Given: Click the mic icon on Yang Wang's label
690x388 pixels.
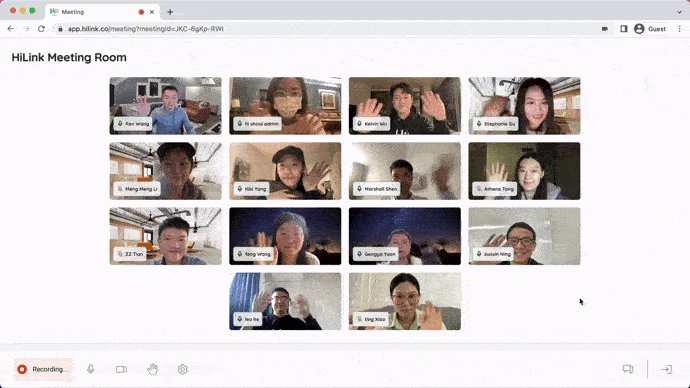Looking at the screenshot, I should pos(240,254).
